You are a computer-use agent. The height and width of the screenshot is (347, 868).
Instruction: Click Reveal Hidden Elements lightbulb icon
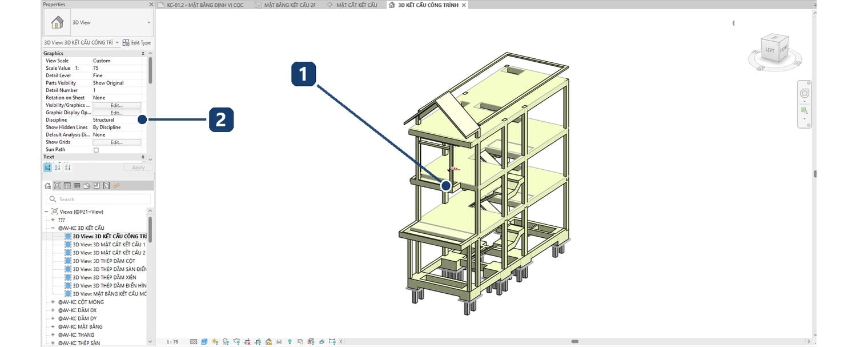pyautogui.click(x=290, y=341)
